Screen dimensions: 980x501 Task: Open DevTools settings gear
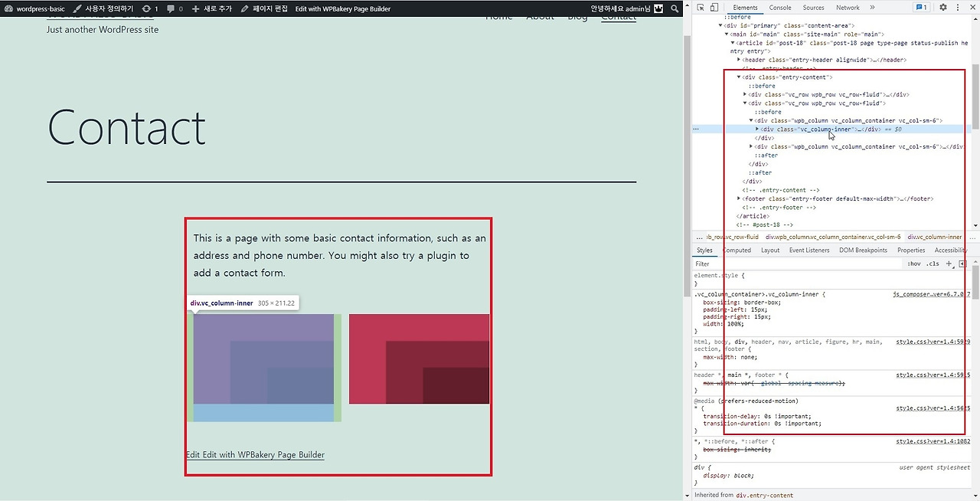(x=943, y=8)
